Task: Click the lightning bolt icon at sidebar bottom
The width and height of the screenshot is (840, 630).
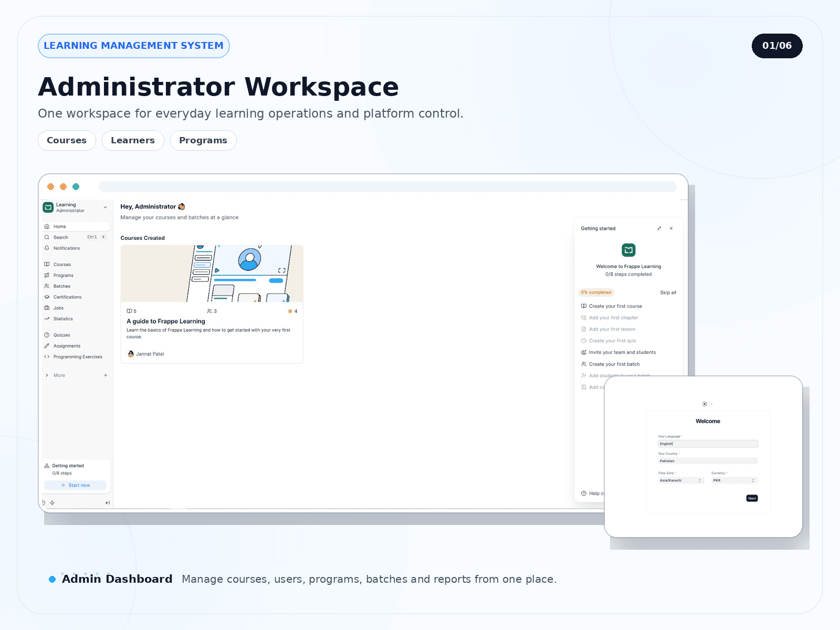Action: pos(52,503)
